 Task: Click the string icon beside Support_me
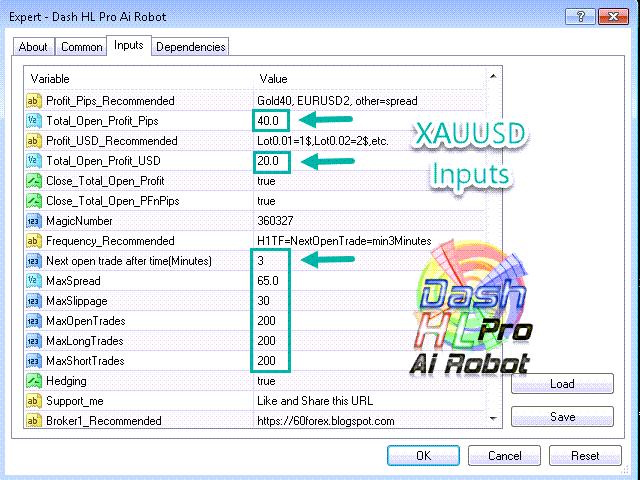(x=34, y=401)
